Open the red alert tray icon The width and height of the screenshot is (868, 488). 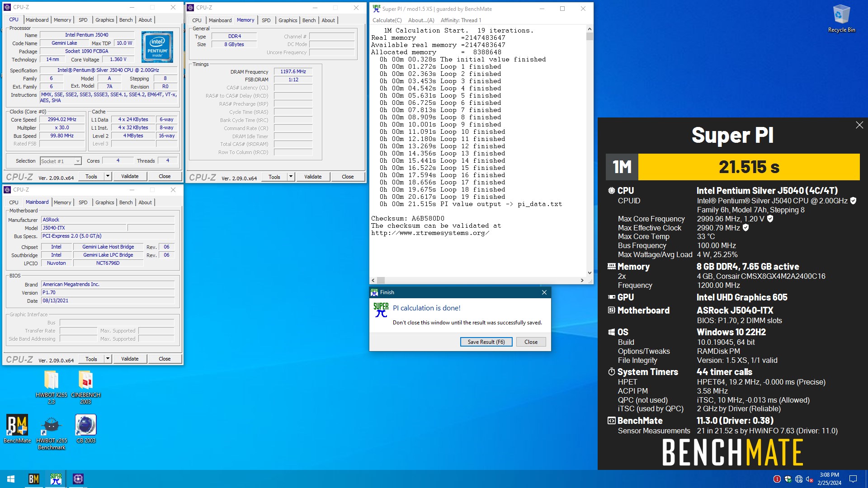[x=777, y=479]
